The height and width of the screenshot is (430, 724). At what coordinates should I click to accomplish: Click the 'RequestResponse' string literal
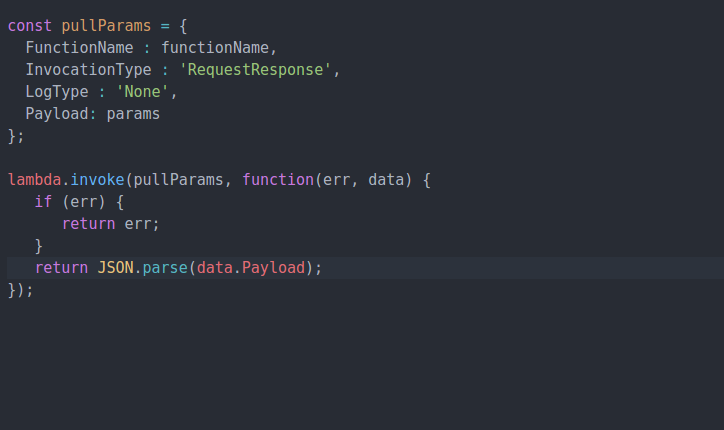click(x=255, y=70)
